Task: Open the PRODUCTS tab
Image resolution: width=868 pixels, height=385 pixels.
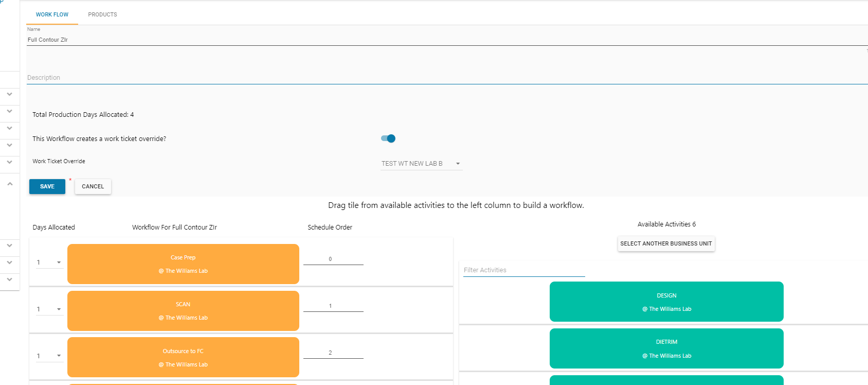Action: 102,14
